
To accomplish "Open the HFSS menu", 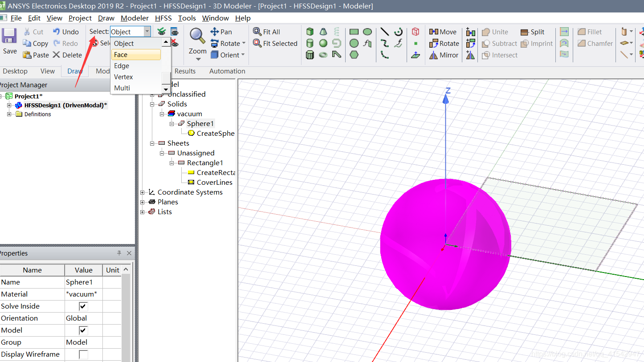I will click(163, 18).
